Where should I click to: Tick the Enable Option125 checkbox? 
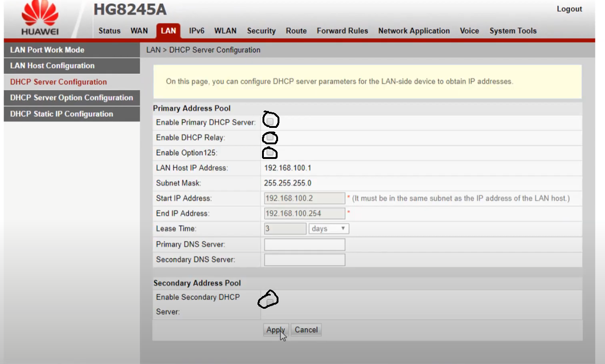click(x=271, y=153)
